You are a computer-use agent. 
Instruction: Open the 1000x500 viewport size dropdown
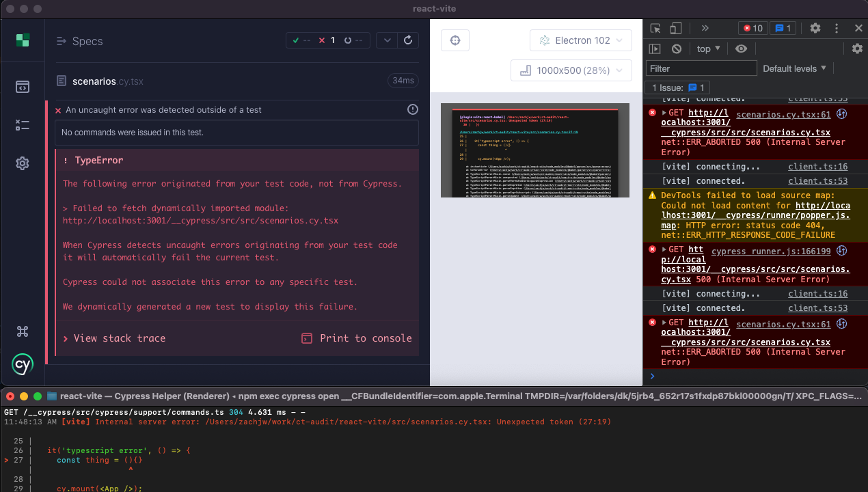click(x=571, y=70)
